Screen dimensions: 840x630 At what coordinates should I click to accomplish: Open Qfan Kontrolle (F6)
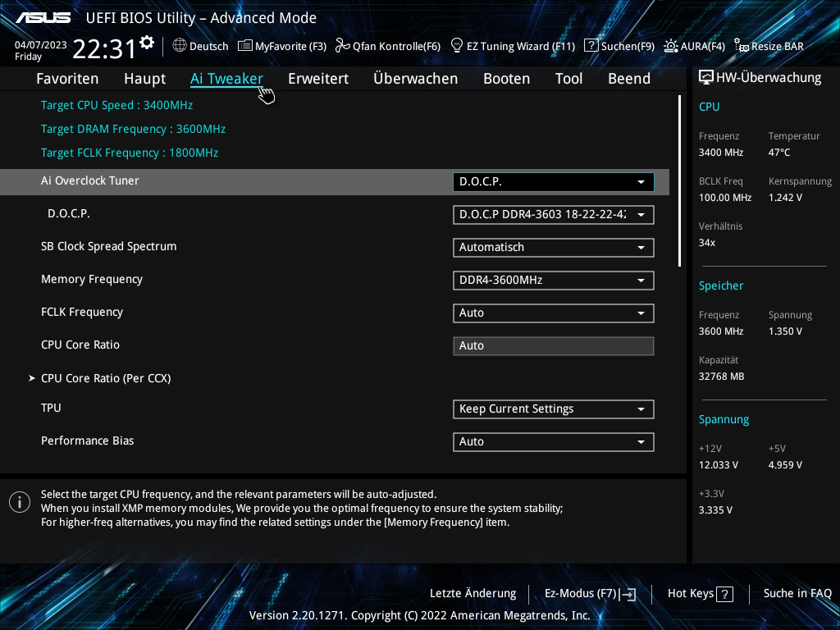[388, 46]
